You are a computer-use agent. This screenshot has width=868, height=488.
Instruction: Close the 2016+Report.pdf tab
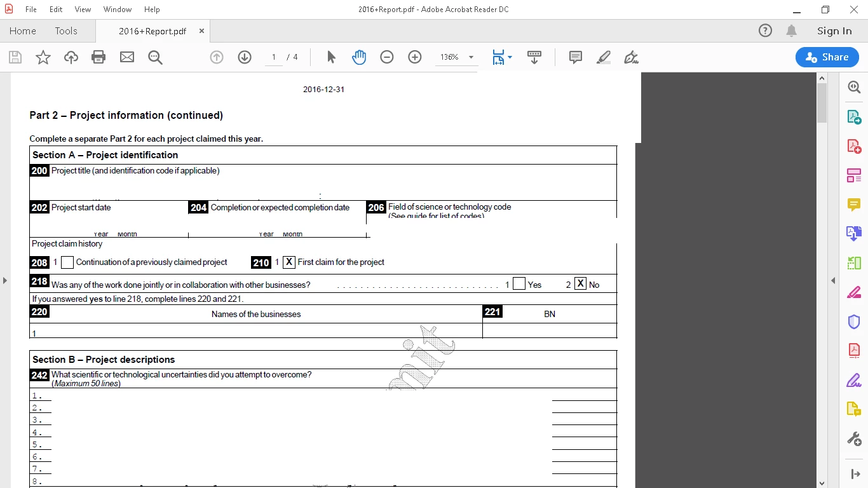(201, 30)
